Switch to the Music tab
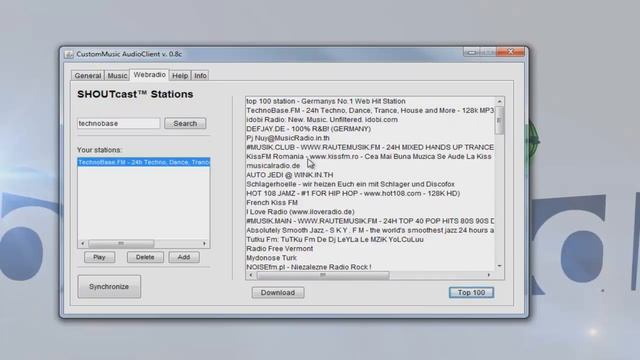The height and width of the screenshot is (360, 640). click(117, 76)
